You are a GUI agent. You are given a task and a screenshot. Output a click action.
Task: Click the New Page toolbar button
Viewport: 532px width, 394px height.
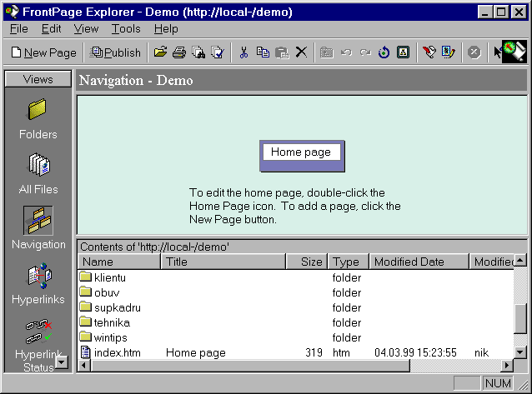click(43, 52)
